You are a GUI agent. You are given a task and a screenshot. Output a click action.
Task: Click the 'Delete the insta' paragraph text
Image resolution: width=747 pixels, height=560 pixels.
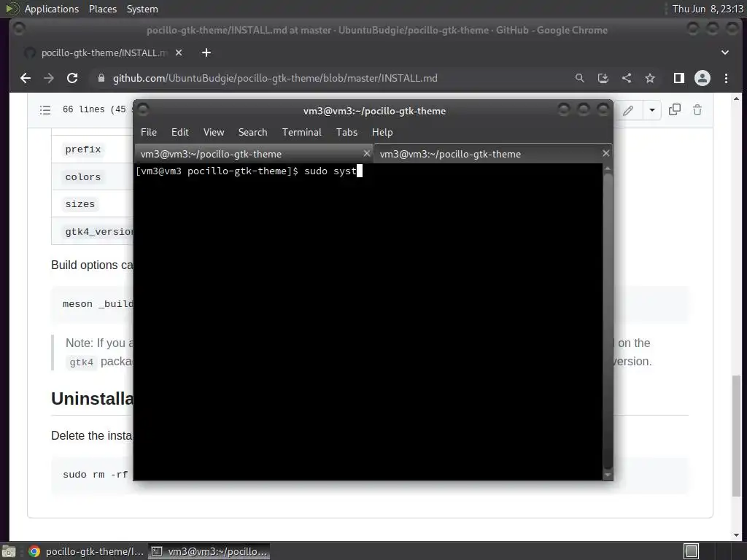click(x=92, y=435)
